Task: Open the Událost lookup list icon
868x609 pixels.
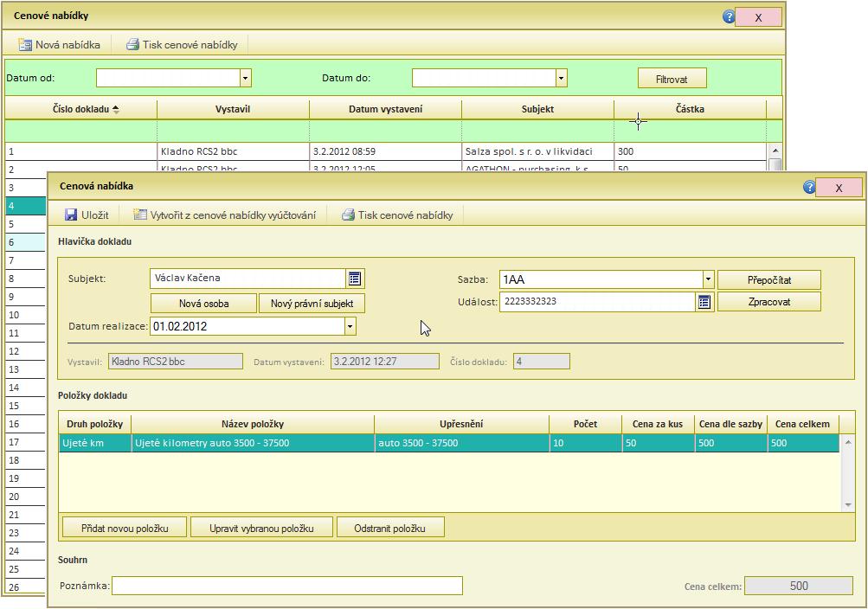Action: (x=704, y=301)
